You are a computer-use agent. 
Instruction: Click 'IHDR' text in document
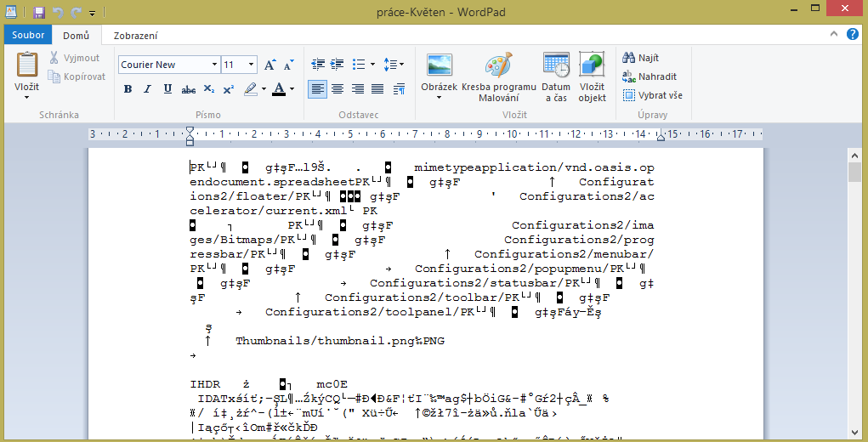click(x=205, y=384)
